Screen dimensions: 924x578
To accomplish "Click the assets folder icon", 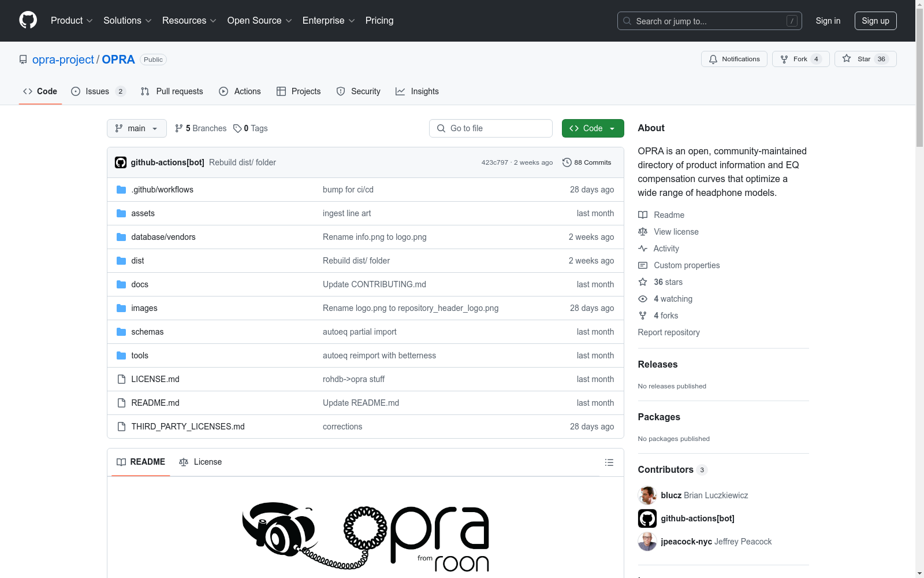I will tap(121, 213).
